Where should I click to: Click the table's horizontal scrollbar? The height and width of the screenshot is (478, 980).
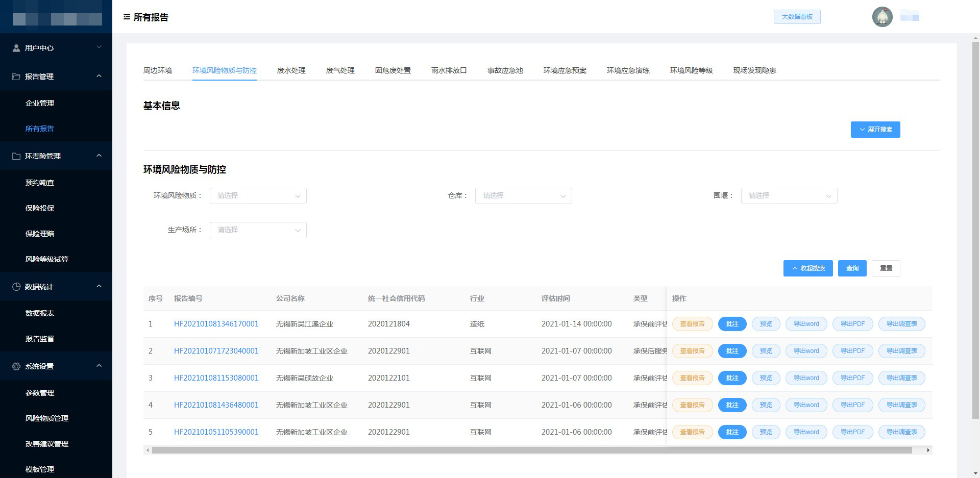(x=531, y=450)
